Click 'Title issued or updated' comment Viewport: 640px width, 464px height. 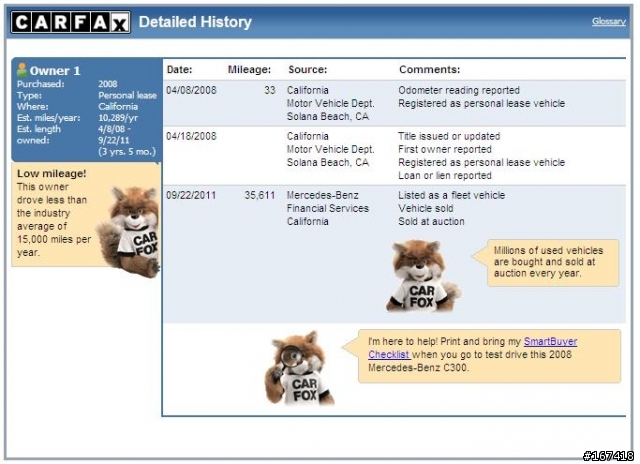(449, 136)
